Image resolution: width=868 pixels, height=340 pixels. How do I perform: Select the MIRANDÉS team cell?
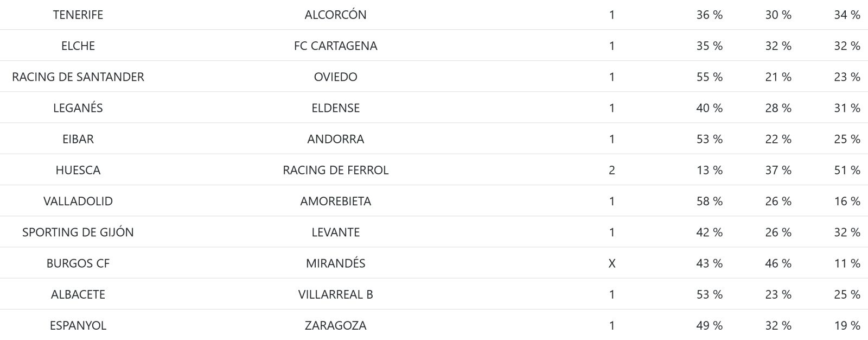[335, 263]
